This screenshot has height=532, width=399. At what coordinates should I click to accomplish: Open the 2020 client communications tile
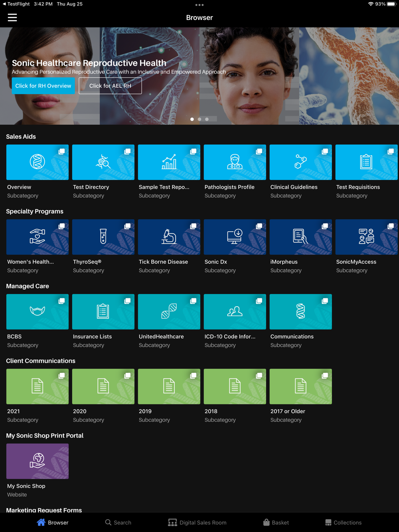point(103,386)
